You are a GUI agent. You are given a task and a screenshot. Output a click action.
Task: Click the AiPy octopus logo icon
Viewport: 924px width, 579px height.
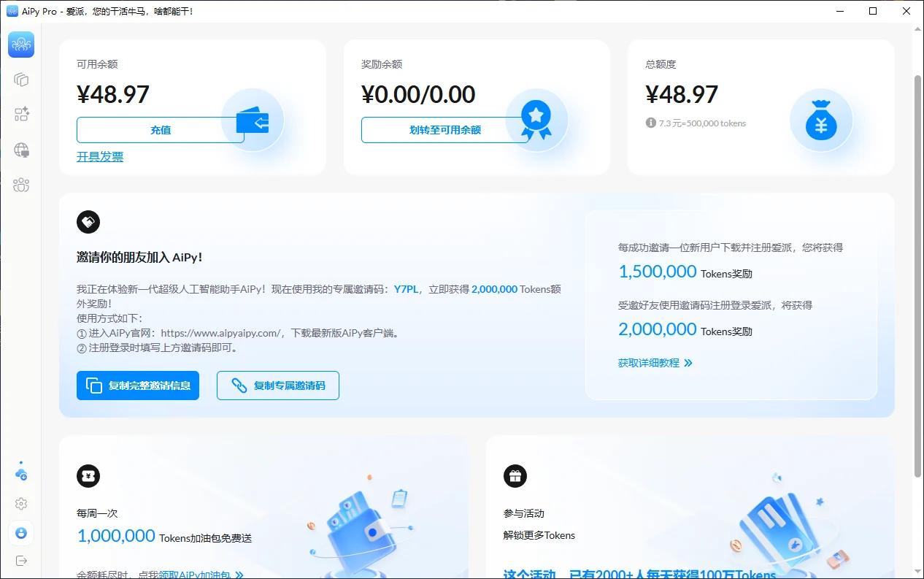21,45
